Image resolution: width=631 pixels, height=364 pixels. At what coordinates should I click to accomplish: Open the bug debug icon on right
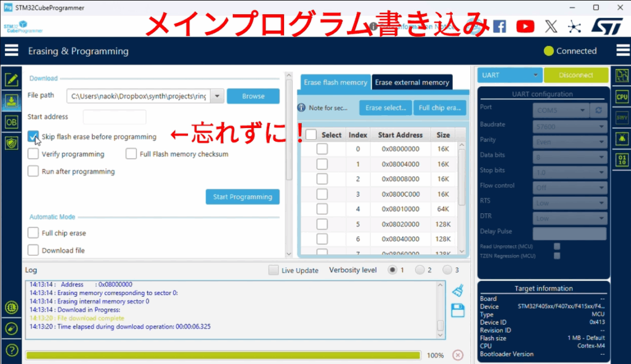pyautogui.click(x=622, y=139)
